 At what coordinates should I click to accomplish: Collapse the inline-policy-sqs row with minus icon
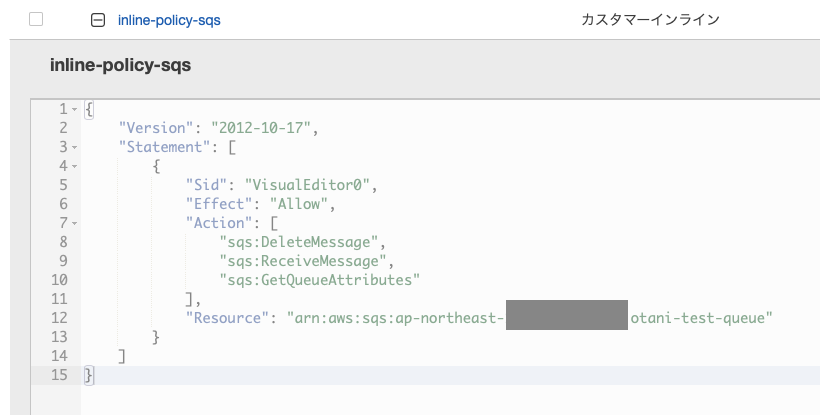click(x=97, y=19)
